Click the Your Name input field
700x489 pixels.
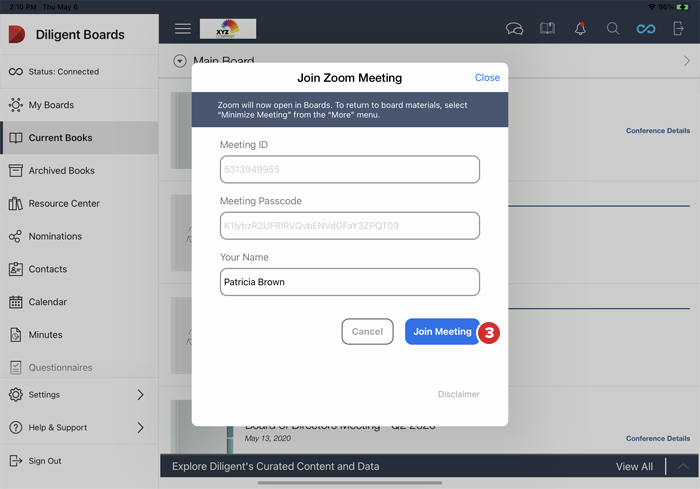[x=349, y=282]
